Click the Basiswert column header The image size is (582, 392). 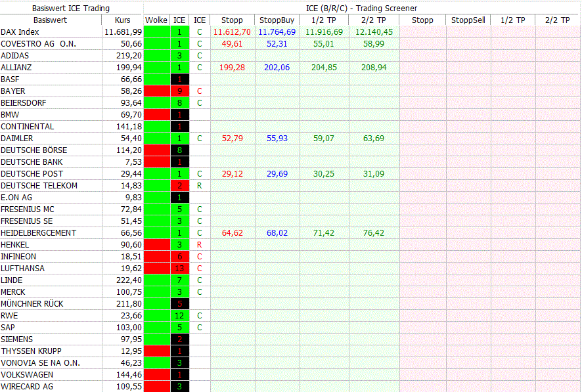(50, 20)
